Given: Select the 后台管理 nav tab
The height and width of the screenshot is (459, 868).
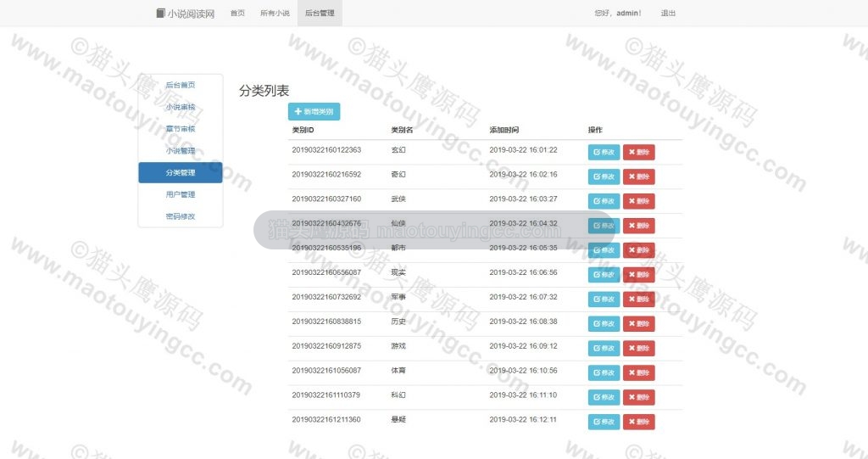Looking at the screenshot, I should pyautogui.click(x=320, y=14).
